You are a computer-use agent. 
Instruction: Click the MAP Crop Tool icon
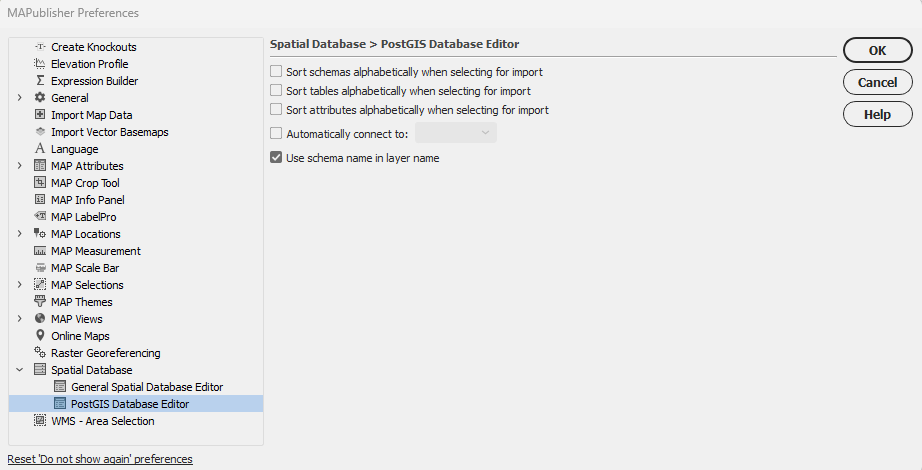pos(40,182)
